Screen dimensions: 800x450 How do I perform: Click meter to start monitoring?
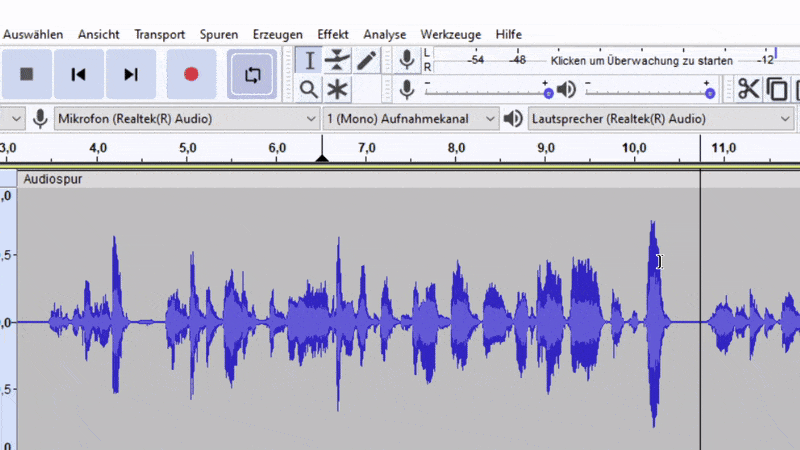tap(641, 61)
